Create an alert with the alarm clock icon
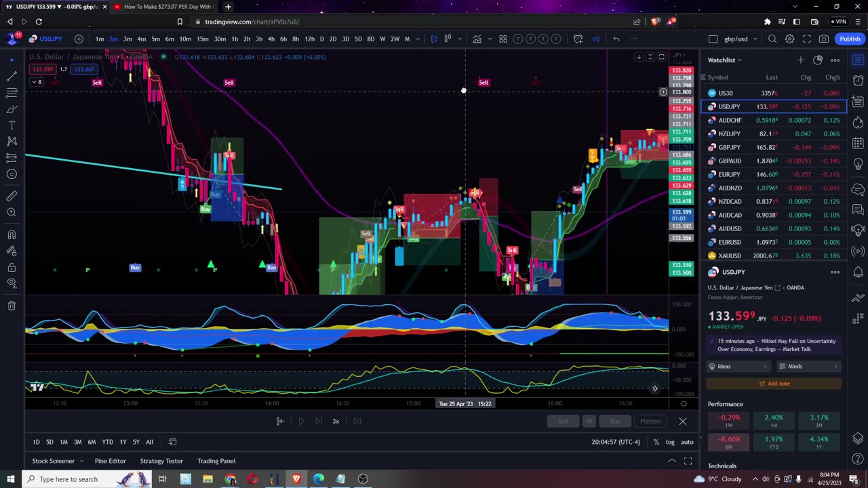This screenshot has height=488, width=868. click(578, 39)
